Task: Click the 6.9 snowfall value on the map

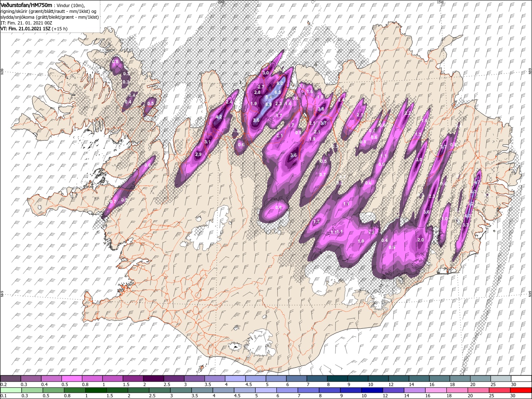Action: 268,104
